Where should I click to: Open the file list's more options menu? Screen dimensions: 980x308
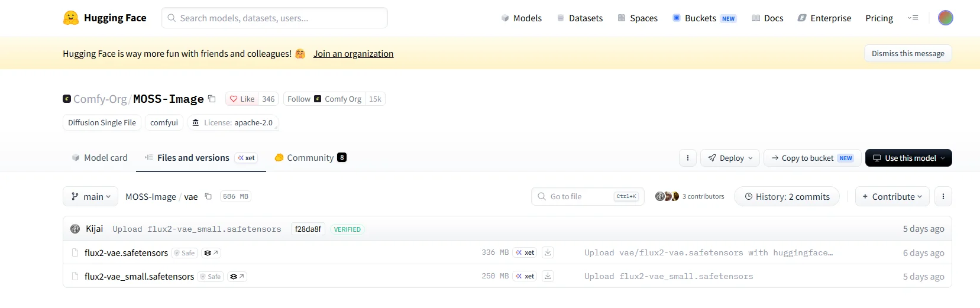pos(943,196)
